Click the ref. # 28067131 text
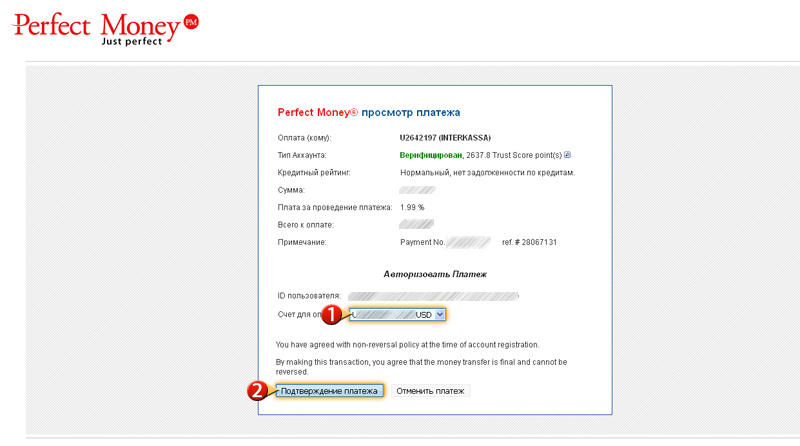The image size is (800, 446). click(x=529, y=242)
